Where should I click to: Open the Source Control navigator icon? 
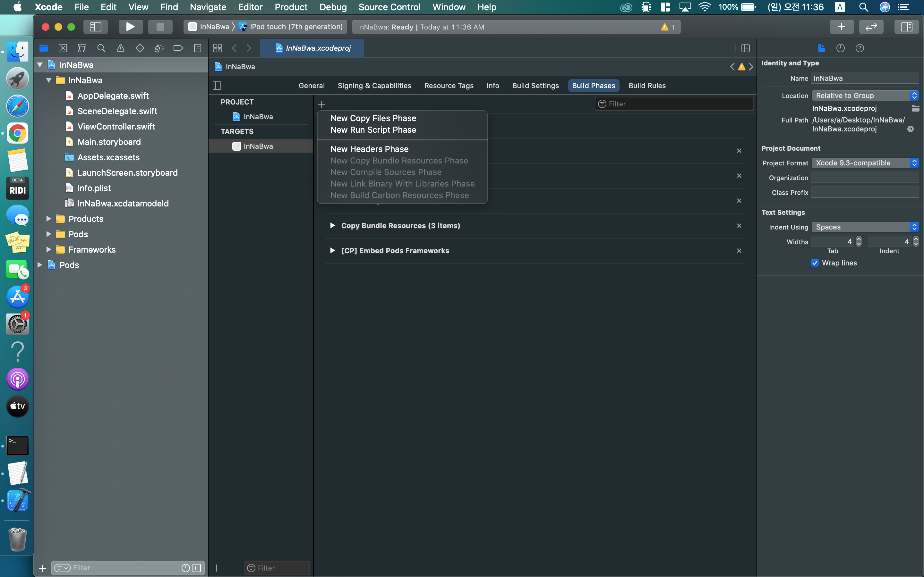tap(63, 48)
